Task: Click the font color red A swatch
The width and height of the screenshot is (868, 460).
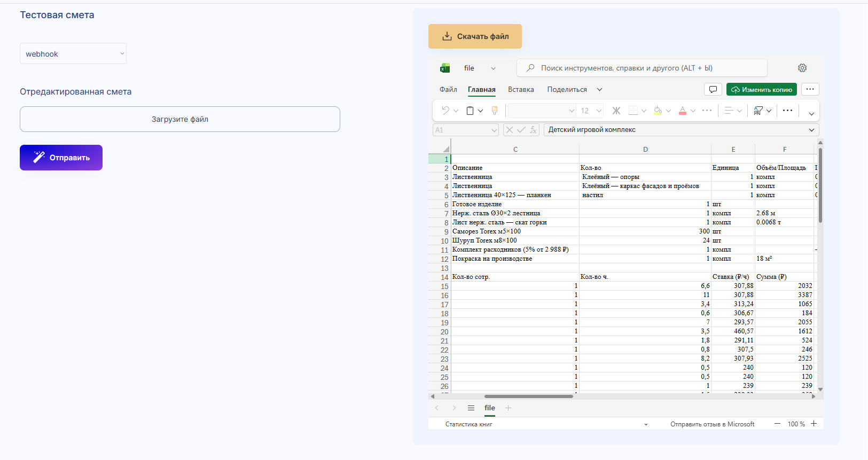Action: pyautogui.click(x=682, y=111)
